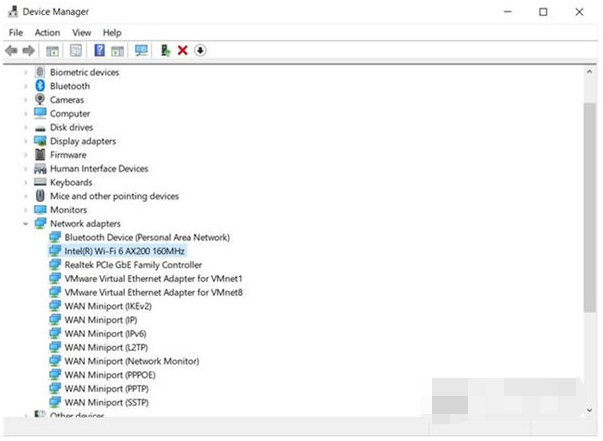Image resolution: width=603 pixels, height=441 pixels.
Task: Open the Action menu
Action: (47, 32)
